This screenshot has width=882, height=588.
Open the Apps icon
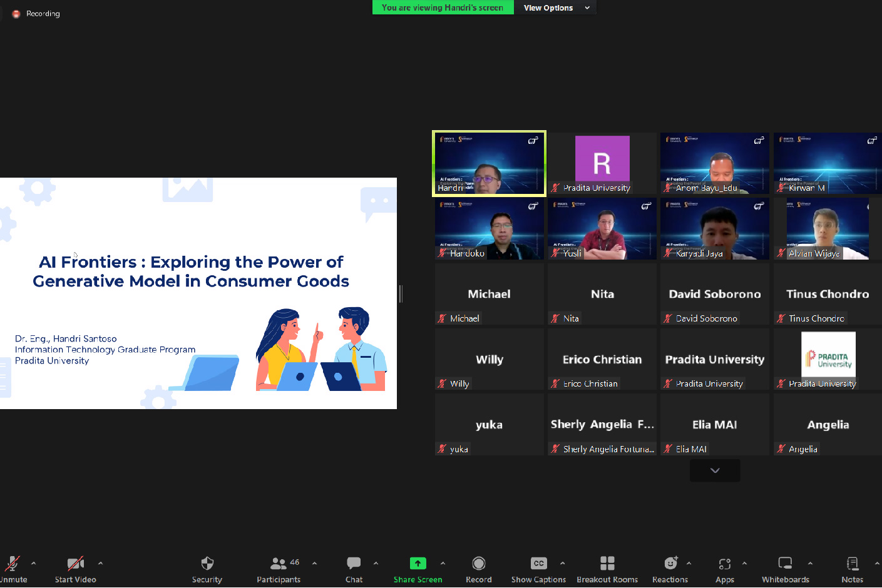point(724,564)
